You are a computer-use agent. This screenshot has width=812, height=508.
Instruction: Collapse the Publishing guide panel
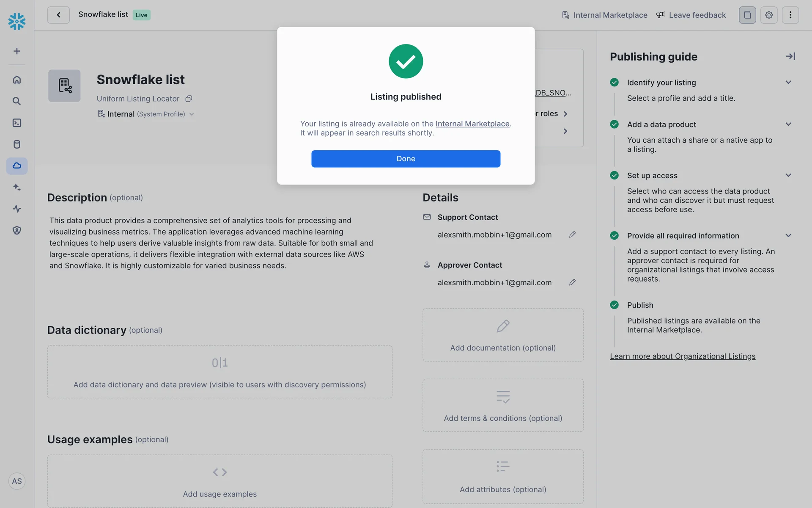point(790,56)
